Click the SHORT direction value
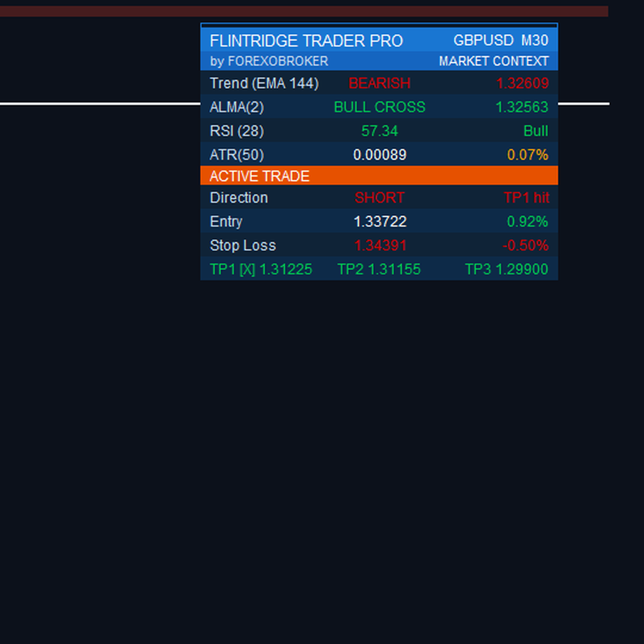Image resolution: width=644 pixels, height=644 pixels. click(x=379, y=198)
